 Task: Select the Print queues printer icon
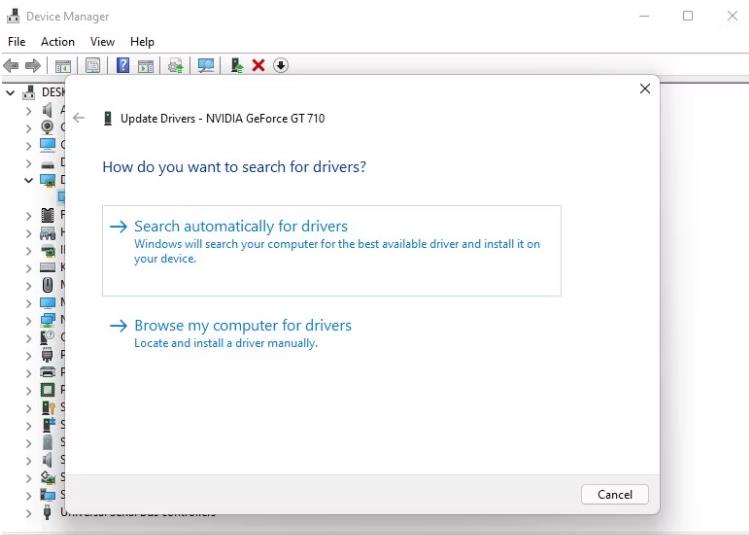click(x=47, y=372)
